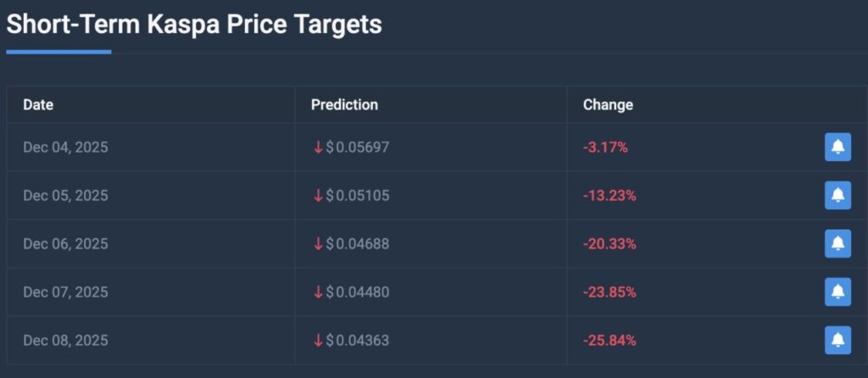Set price alert bell for Dec 05, 2025
Image resolution: width=868 pixels, height=378 pixels.
click(837, 195)
